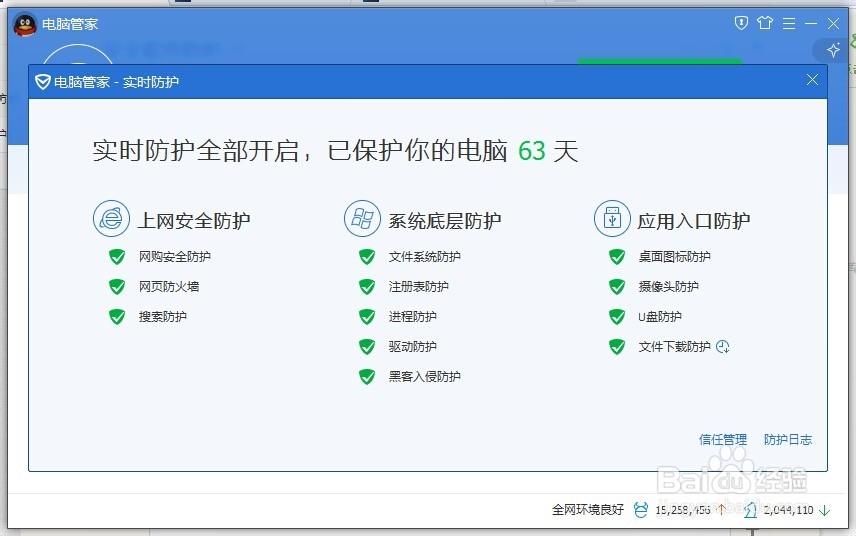Click the sparkle star icon at right edge

tap(833, 50)
